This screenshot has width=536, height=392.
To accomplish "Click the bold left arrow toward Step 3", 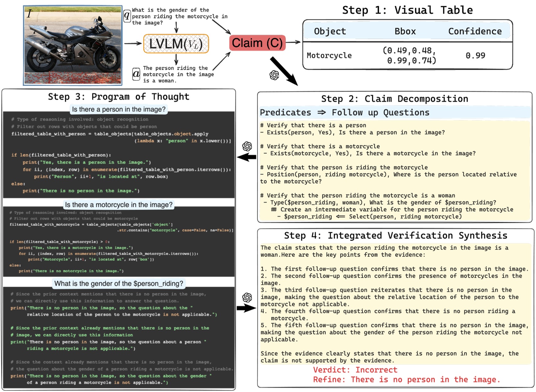I will point(246,157).
